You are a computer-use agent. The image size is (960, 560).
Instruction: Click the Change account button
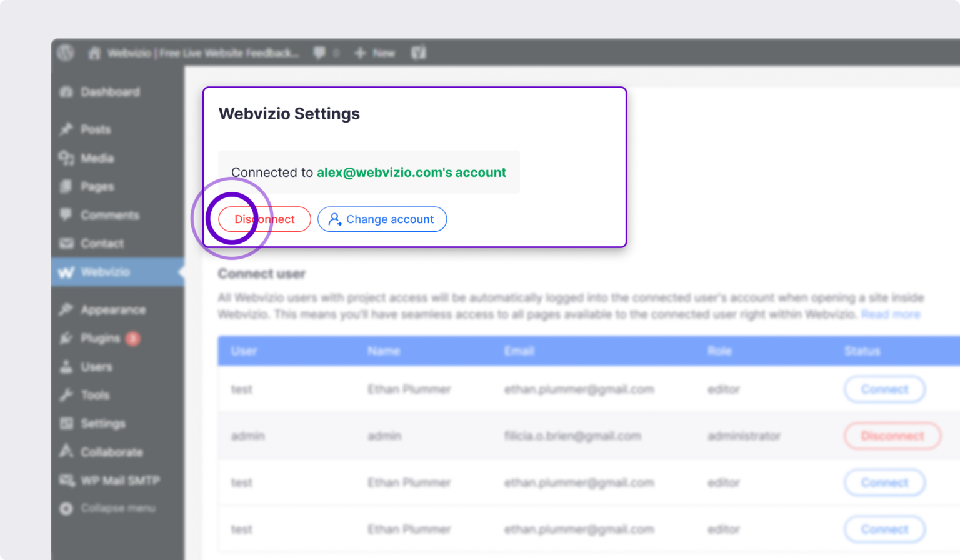pyautogui.click(x=382, y=219)
